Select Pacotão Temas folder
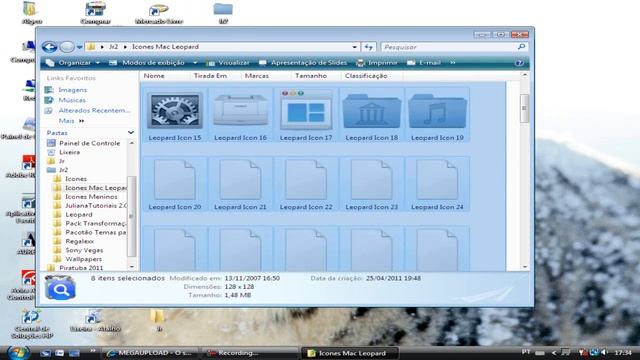This screenshot has height=360, width=640. click(96, 233)
